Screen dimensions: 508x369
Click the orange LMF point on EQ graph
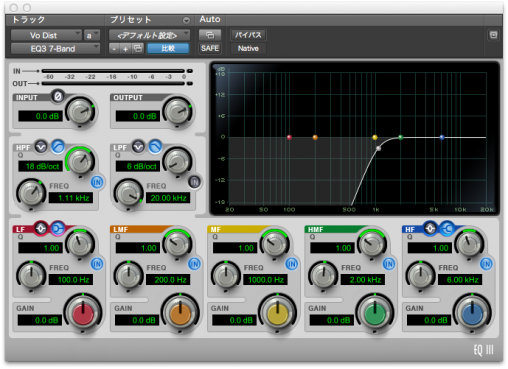coord(315,137)
